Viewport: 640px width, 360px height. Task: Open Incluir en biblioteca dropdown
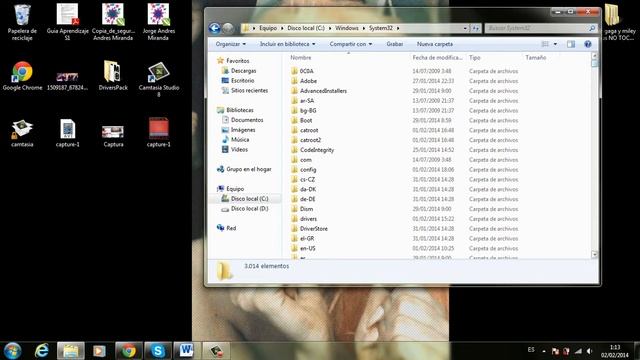click(288, 44)
